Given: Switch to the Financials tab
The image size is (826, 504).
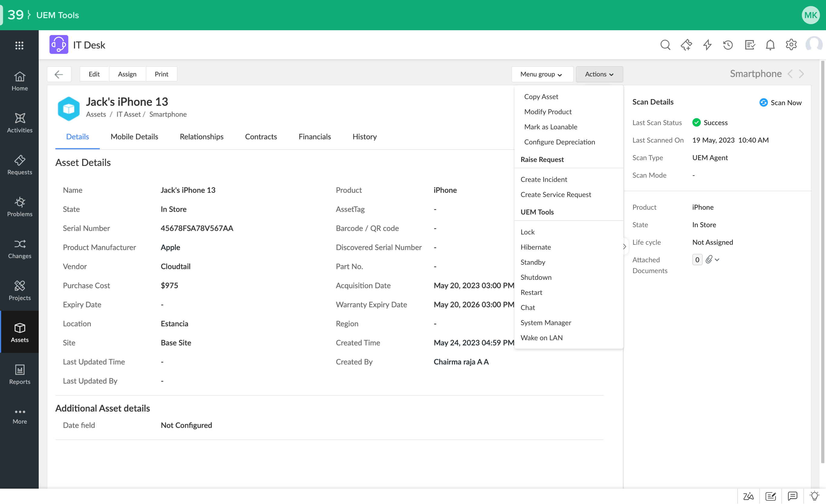Looking at the screenshot, I should coord(314,137).
